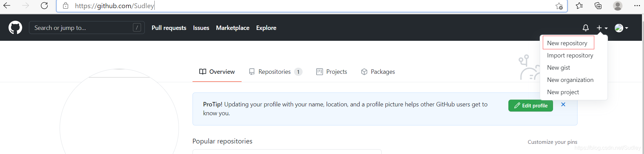The height and width of the screenshot is (154, 644).
Task: Open browser Collections icon
Action: 598,6
